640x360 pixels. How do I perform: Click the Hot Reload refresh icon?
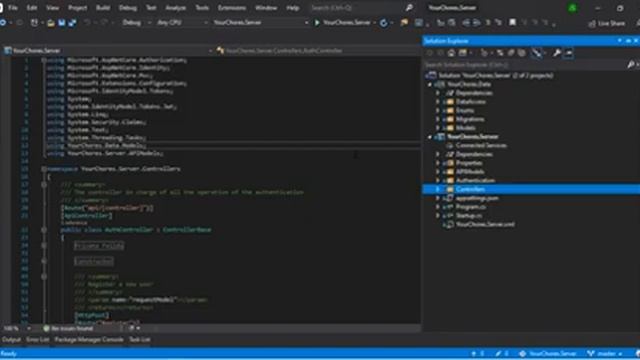coord(384,23)
